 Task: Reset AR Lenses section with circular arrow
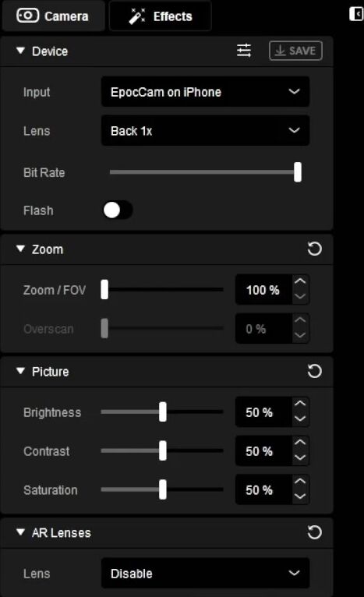click(314, 532)
